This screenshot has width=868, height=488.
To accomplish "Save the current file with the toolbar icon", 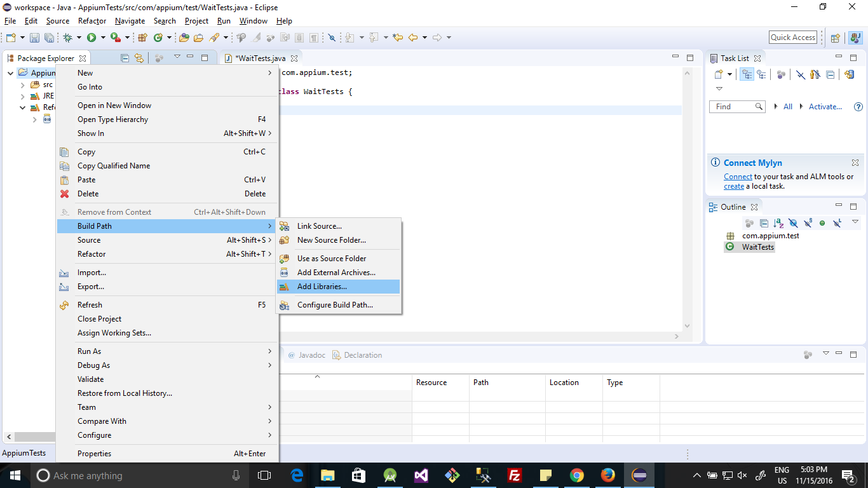I will coord(34,37).
